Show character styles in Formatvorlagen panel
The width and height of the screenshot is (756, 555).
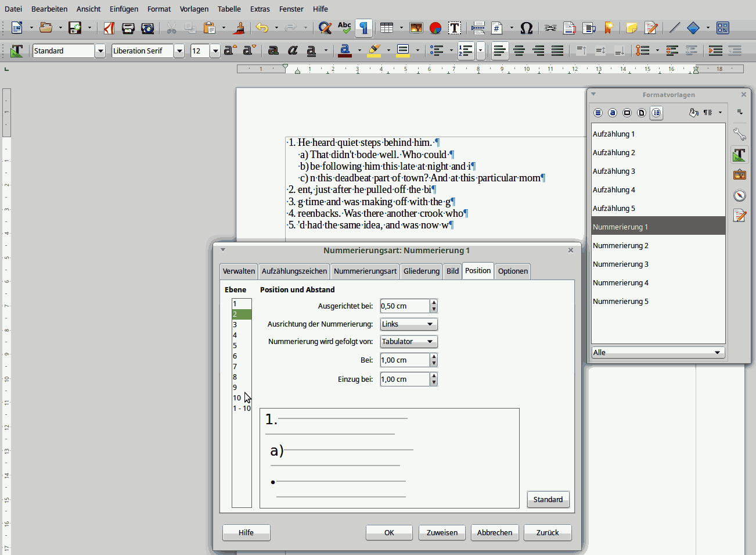point(613,113)
